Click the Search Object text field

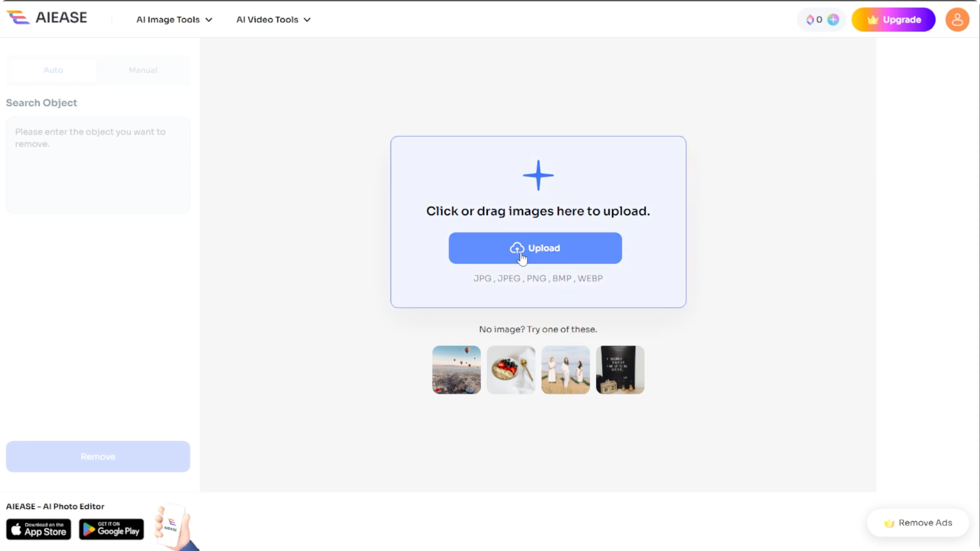pos(98,165)
